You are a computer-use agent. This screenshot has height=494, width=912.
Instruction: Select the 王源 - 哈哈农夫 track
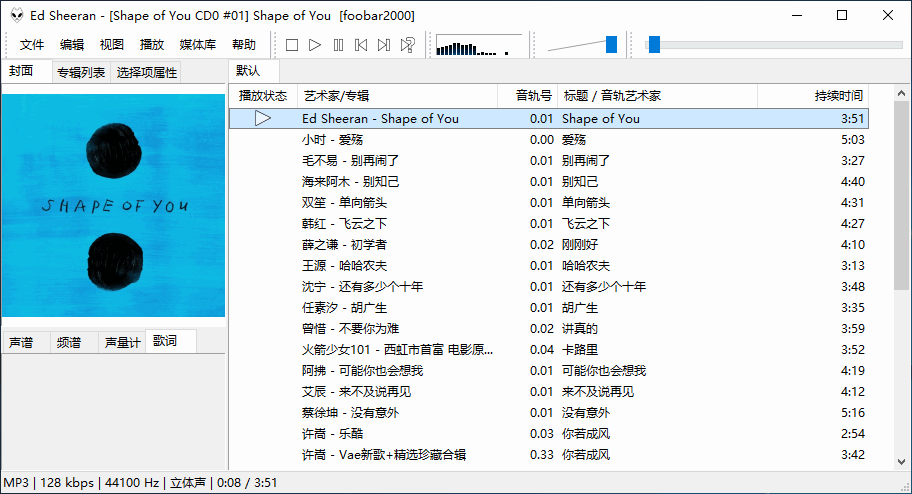(549, 266)
